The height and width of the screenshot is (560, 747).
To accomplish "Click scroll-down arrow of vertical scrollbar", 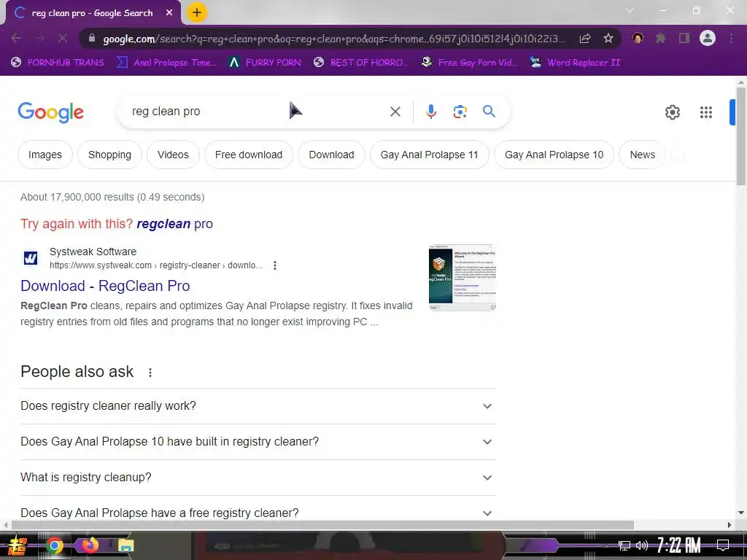I will (741, 513).
